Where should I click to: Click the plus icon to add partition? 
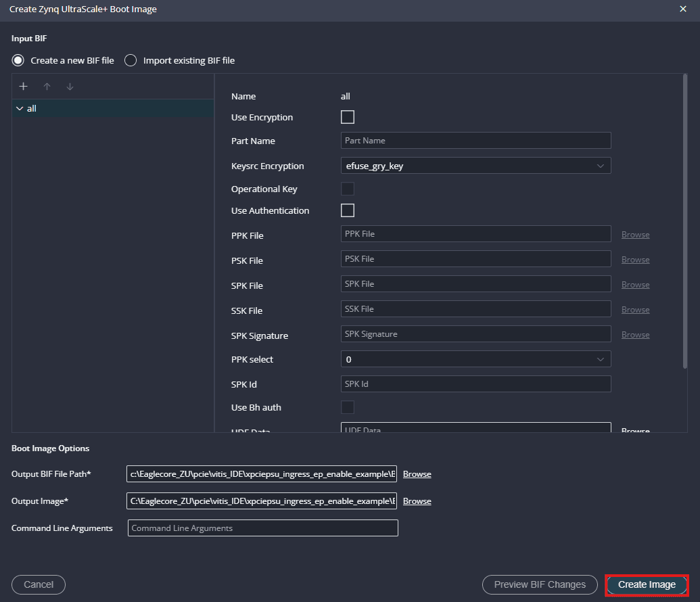click(23, 87)
